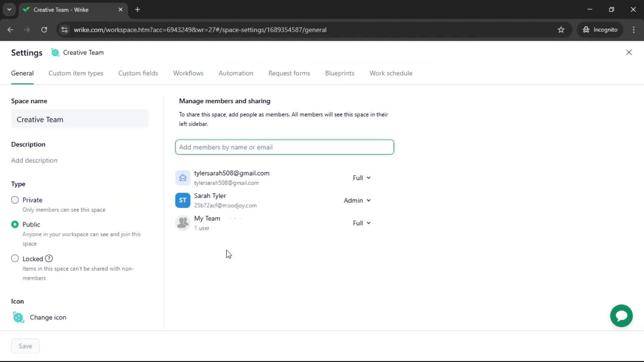Click the browser address bar URL
This screenshot has height=362, width=644.
(x=200, y=30)
